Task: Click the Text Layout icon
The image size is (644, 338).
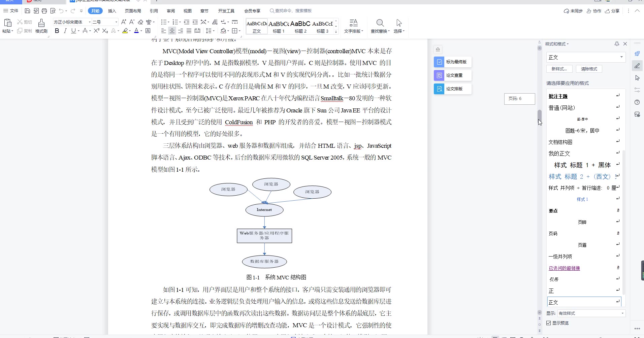Action: tap(353, 23)
